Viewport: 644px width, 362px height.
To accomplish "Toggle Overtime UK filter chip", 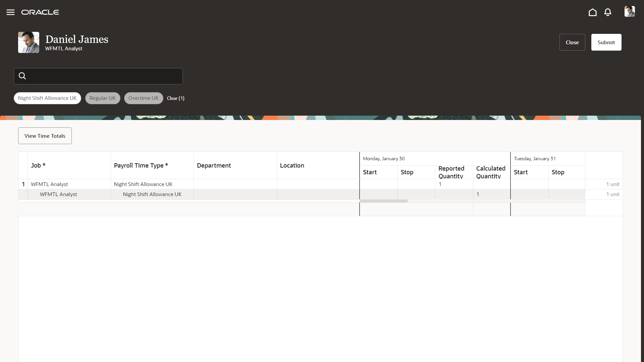I will click(143, 98).
